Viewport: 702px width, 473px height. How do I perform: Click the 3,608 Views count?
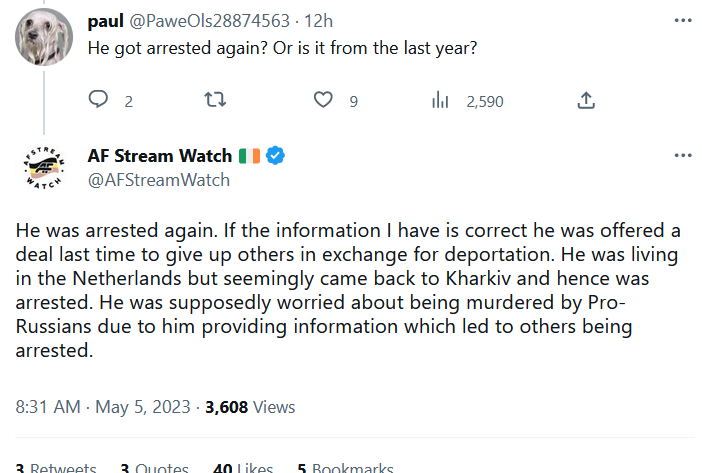click(250, 407)
